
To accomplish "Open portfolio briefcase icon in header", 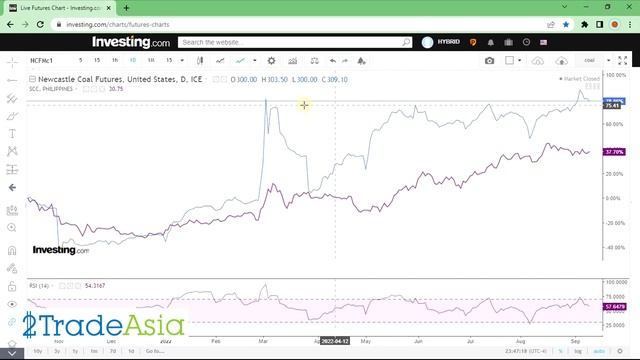I will (x=509, y=42).
